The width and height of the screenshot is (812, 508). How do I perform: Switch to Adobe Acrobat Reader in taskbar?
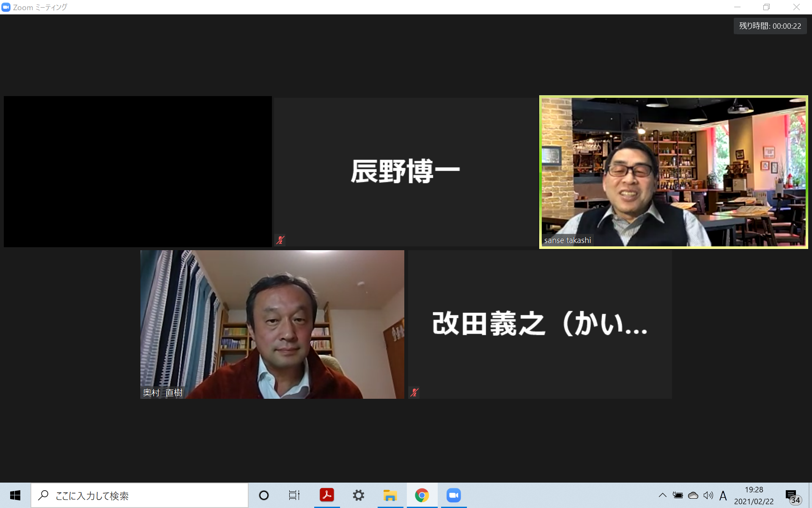[327, 495]
